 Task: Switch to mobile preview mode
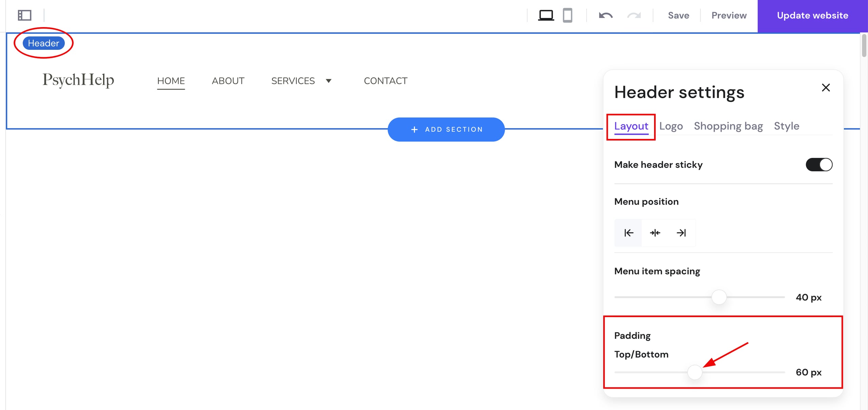[x=568, y=15]
